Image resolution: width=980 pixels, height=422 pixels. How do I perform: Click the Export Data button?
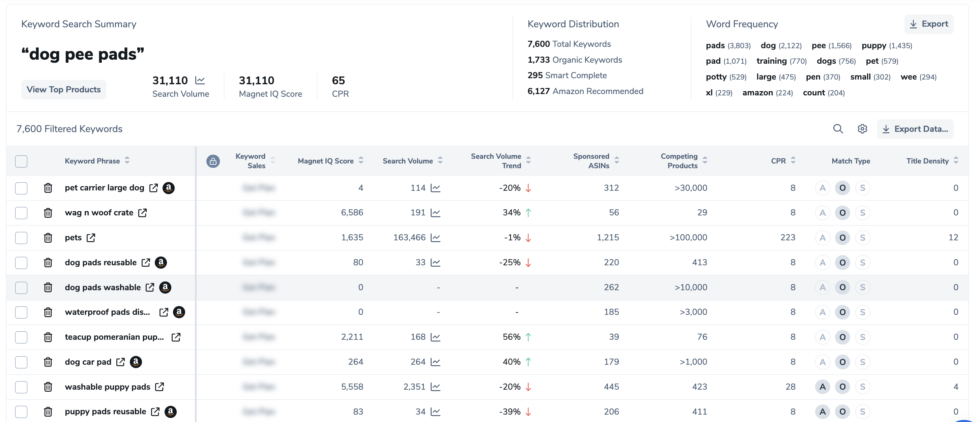(915, 129)
